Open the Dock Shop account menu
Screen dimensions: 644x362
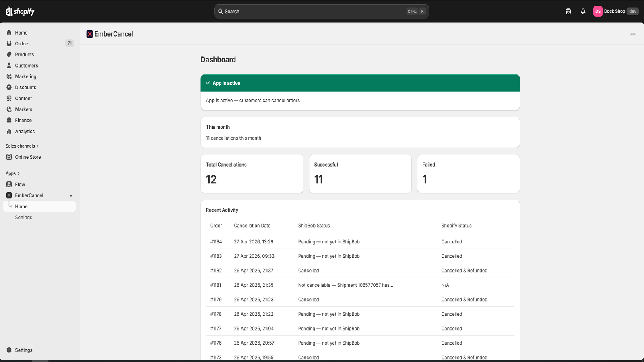[x=616, y=11]
